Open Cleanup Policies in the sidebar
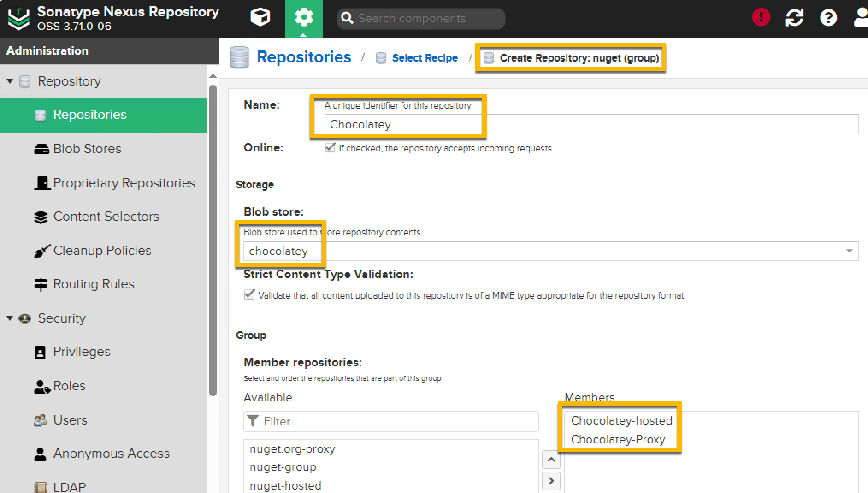The width and height of the screenshot is (868, 493). pyautogui.click(x=103, y=251)
